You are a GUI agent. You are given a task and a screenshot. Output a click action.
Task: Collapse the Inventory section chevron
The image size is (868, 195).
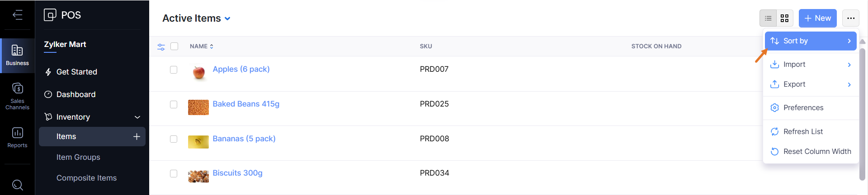click(137, 117)
